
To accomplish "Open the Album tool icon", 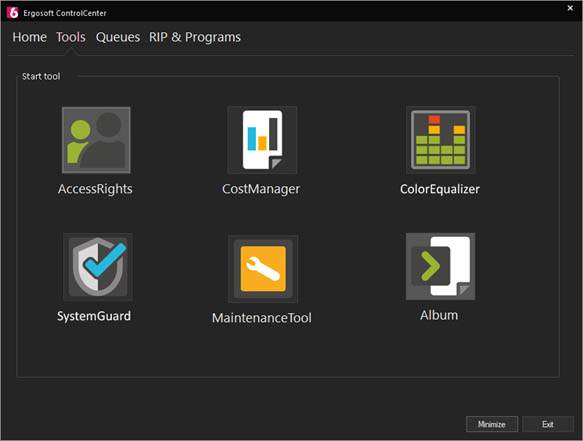I will [x=441, y=267].
